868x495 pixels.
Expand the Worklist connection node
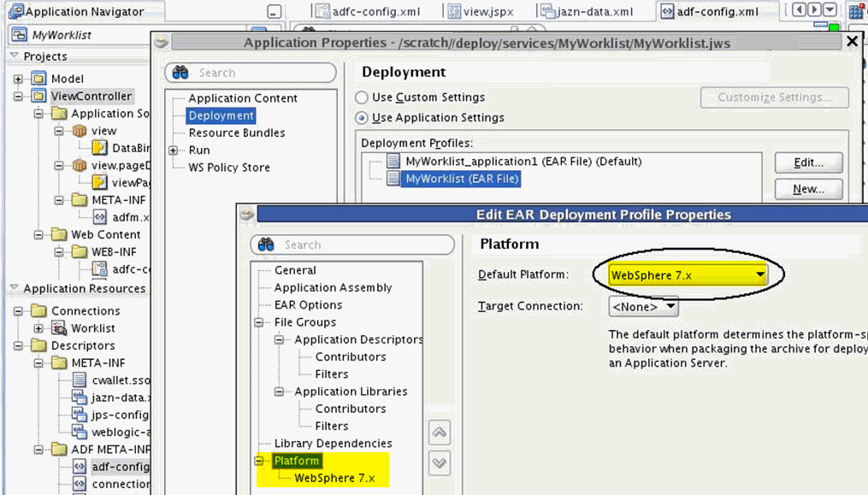coord(38,328)
